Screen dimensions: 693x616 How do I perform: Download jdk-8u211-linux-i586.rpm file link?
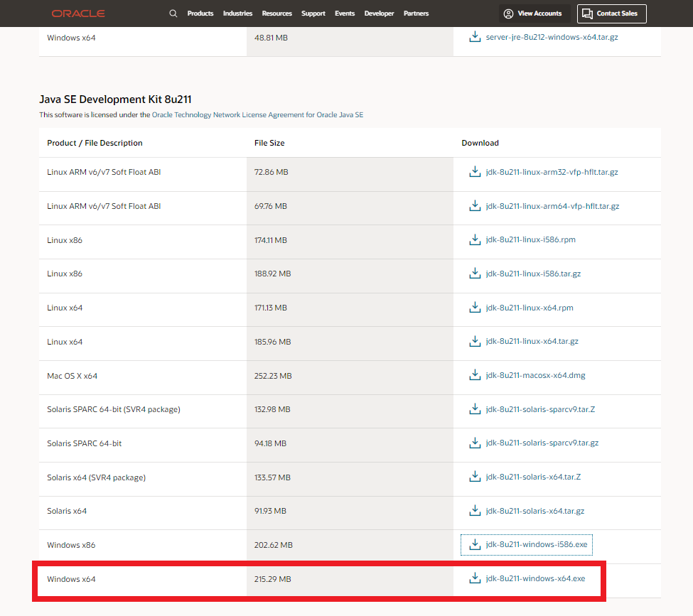(x=531, y=239)
